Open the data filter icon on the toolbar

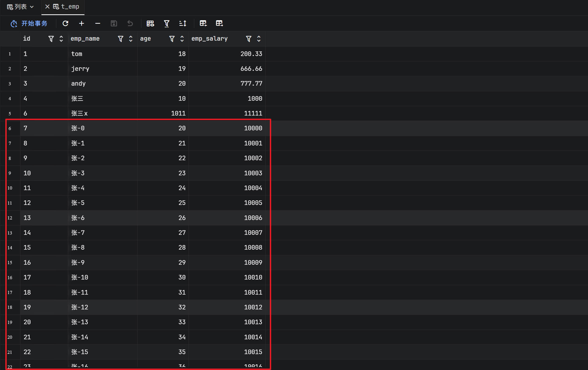(166, 23)
